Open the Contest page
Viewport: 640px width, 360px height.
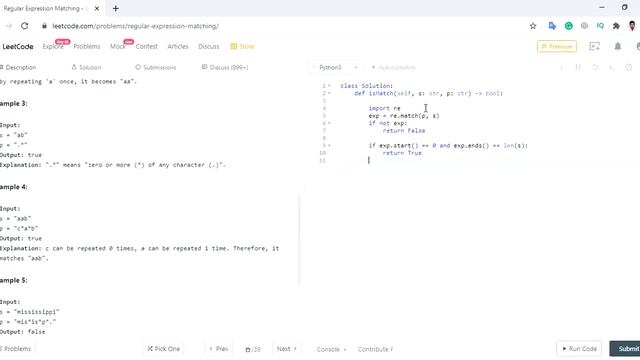click(147, 47)
